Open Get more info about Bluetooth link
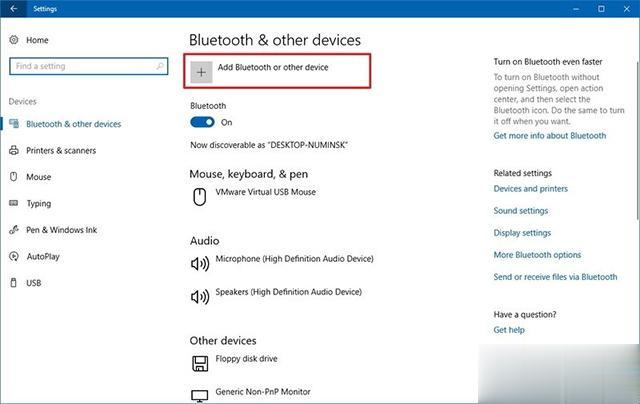The width and height of the screenshot is (640, 404). coord(550,135)
